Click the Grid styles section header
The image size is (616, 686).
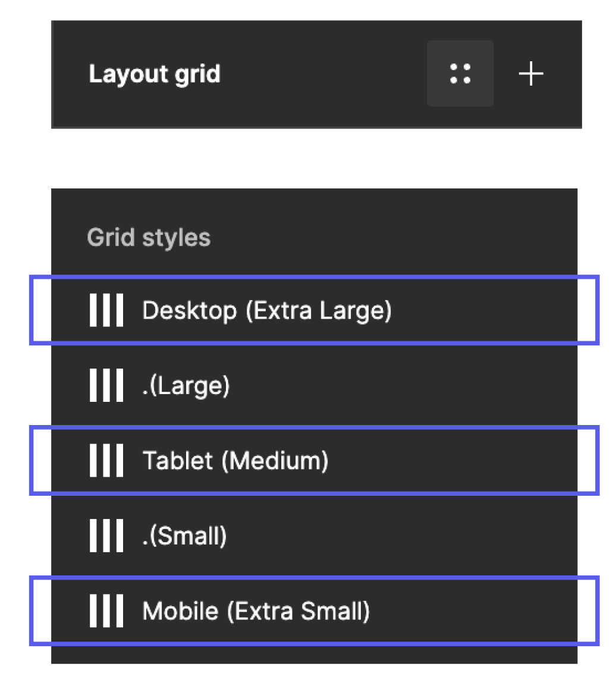pos(149,237)
